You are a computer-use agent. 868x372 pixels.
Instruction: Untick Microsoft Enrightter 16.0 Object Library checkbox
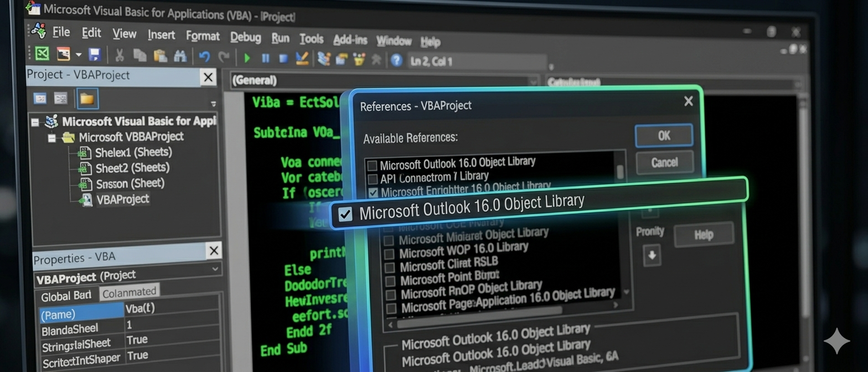click(x=373, y=193)
